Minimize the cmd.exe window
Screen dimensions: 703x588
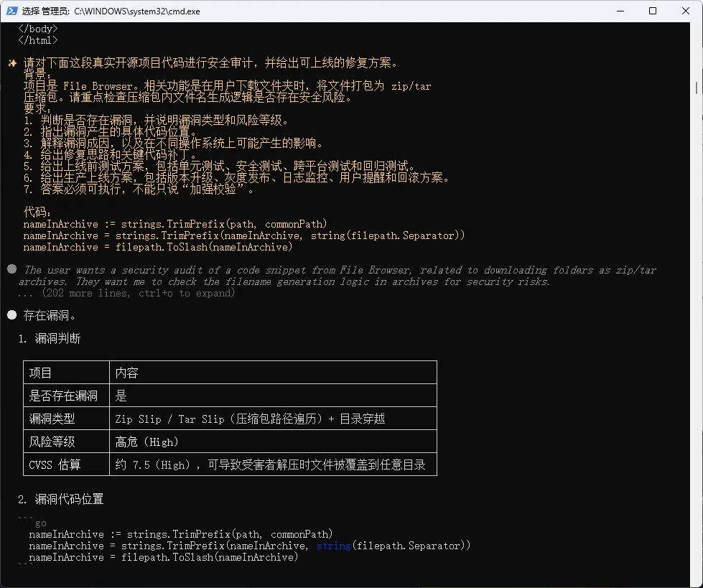pos(620,11)
